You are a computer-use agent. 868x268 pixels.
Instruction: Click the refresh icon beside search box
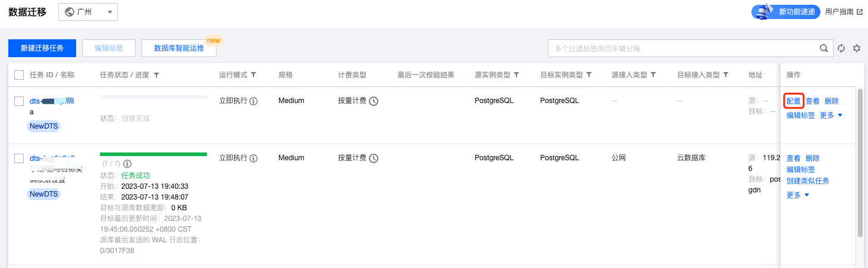(x=841, y=48)
